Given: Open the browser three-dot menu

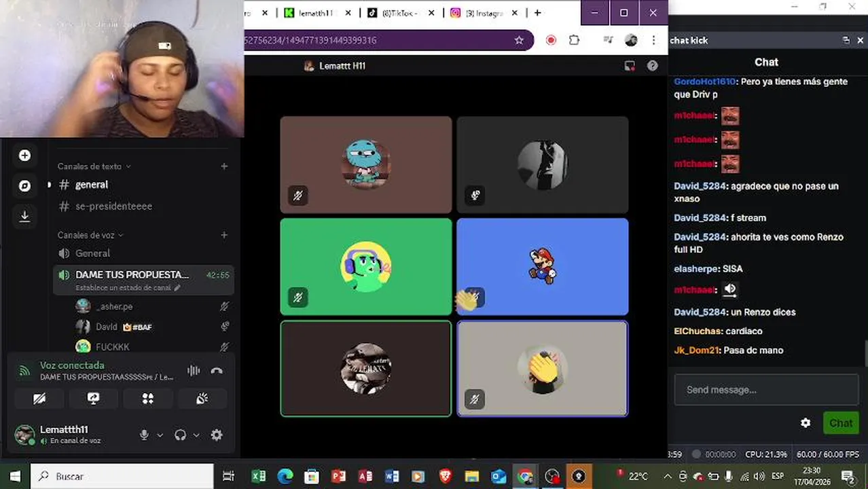Looking at the screenshot, I should pyautogui.click(x=653, y=40).
